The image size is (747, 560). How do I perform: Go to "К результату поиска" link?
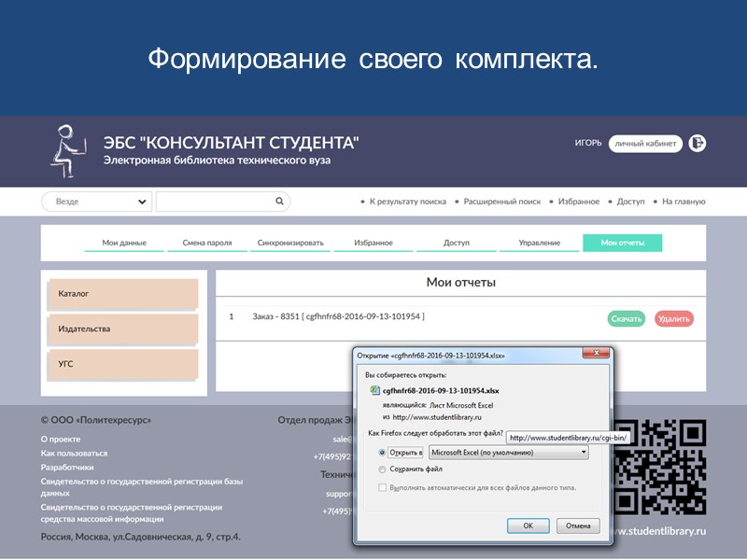tap(408, 202)
